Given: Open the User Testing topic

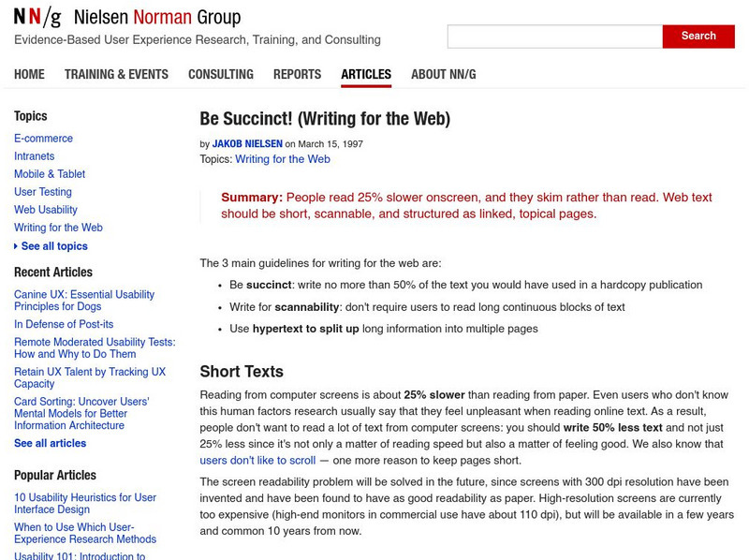Looking at the screenshot, I should pos(42,192).
